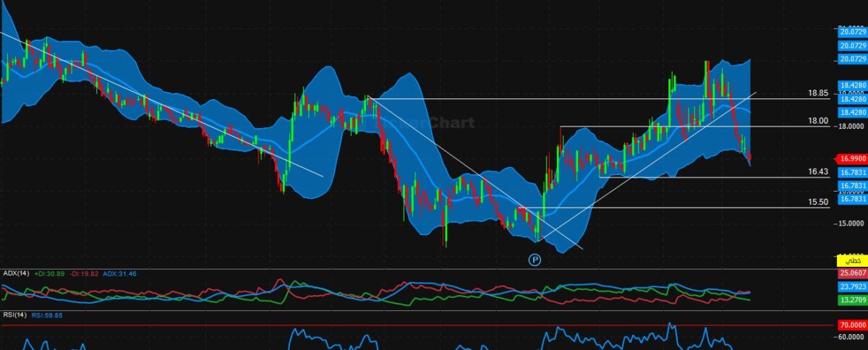Screen dimensions: 868x350
Task: Click the red 25.0607 ADX axis tag
Action: point(851,273)
